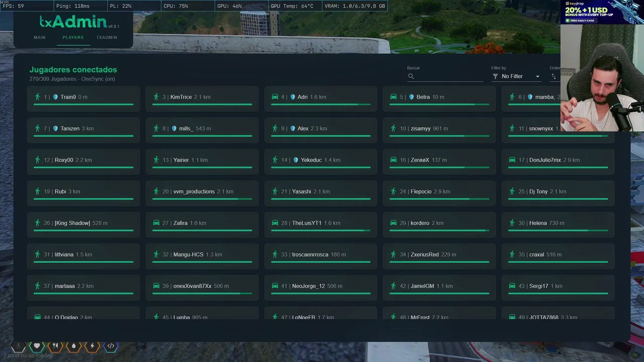Select player Yasashi
644x362 pixels.
click(x=321, y=194)
